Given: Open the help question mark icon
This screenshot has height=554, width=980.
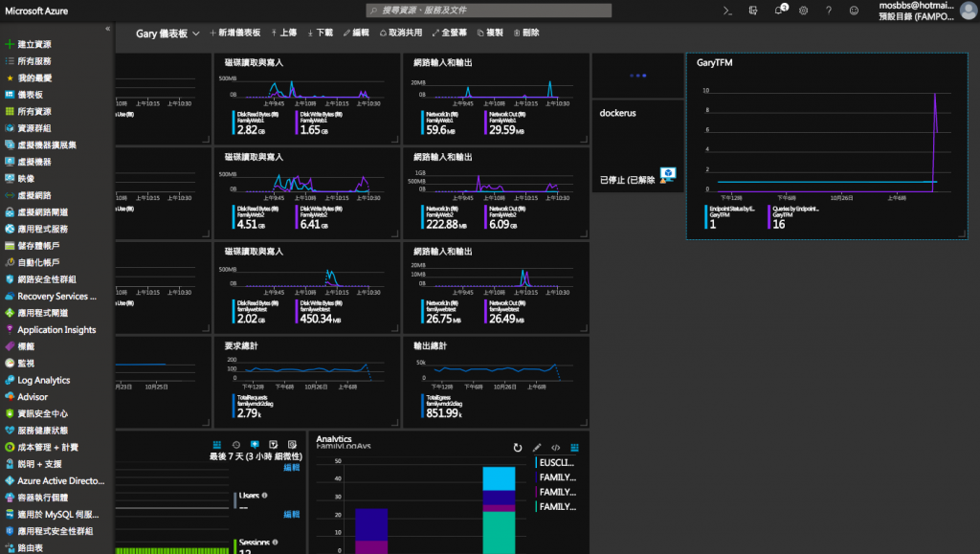Looking at the screenshot, I should click(x=829, y=11).
